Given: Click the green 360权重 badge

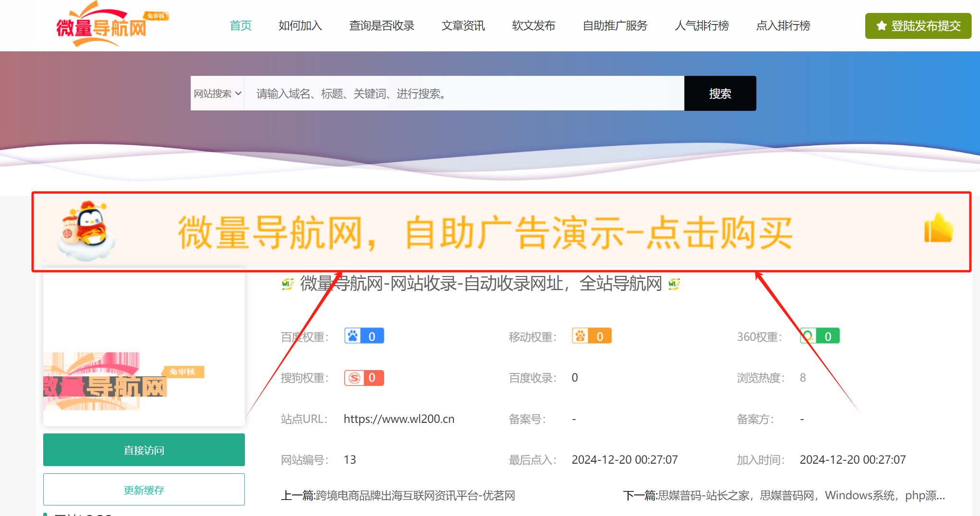Looking at the screenshot, I should click(820, 336).
